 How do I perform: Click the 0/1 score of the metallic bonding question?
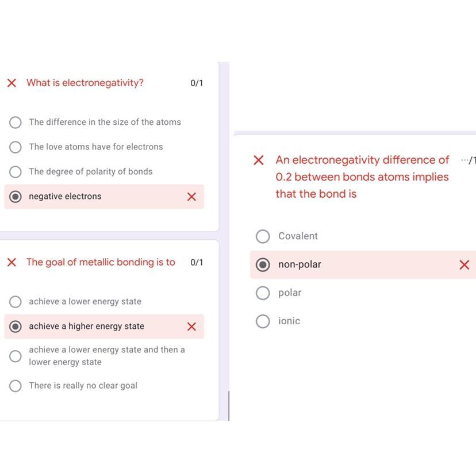point(197,263)
